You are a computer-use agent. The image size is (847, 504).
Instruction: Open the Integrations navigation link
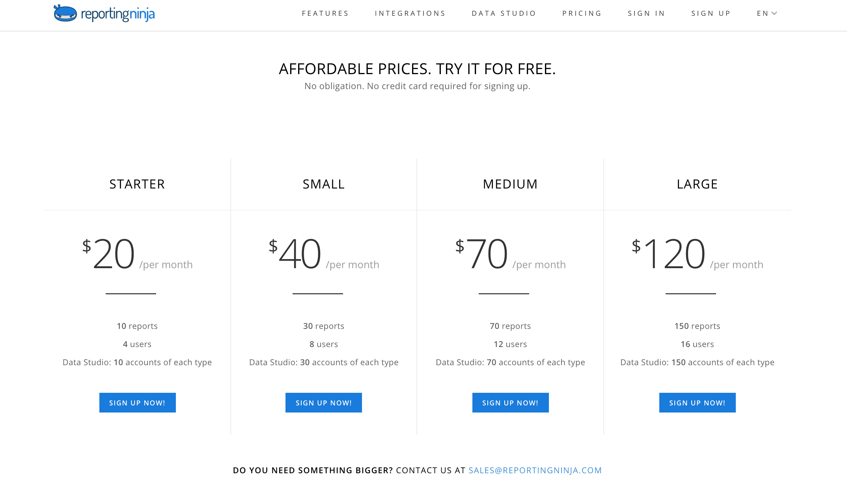[410, 13]
